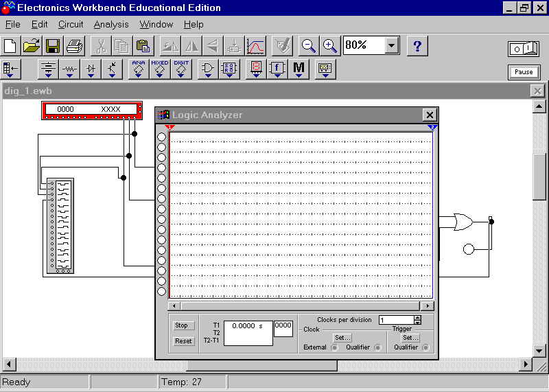Open Miscellaneous M parts bin
Screen dimensions: 549x392
[x=299, y=69]
